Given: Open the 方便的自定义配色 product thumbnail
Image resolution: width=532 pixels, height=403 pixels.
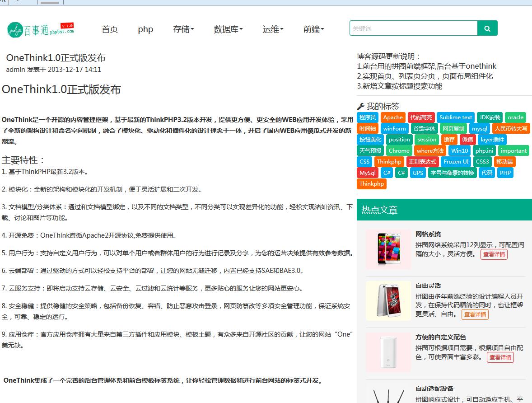Looking at the screenshot, I should pos(388,352).
